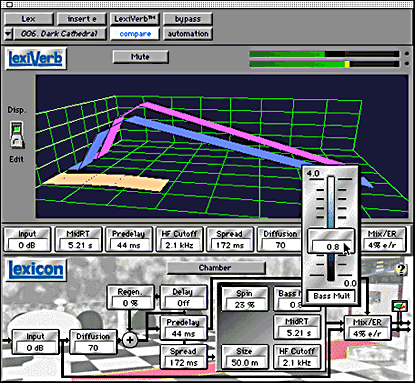The image size is (415, 383).
Task: Open the Lex track selector menu
Action: click(x=29, y=19)
